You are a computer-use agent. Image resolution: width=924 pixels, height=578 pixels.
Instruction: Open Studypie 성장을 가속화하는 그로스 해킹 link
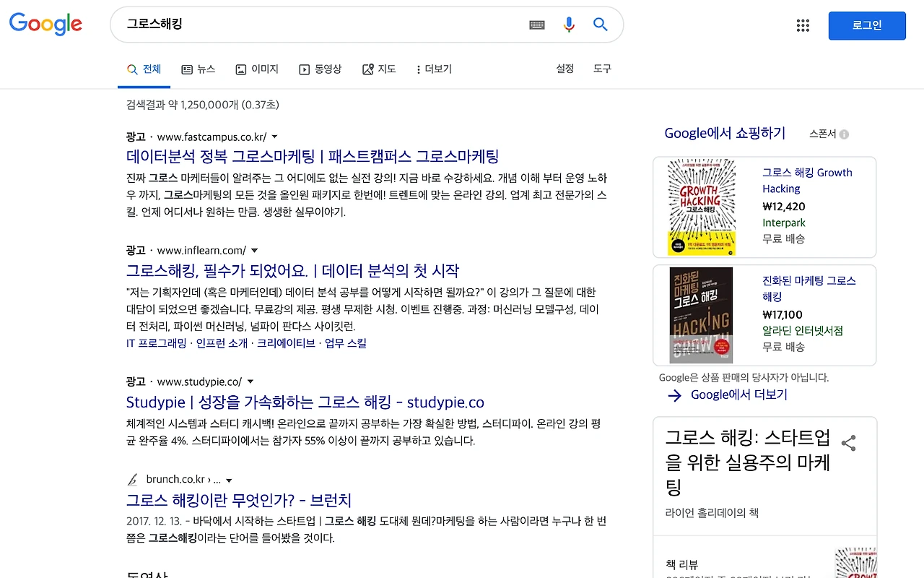305,402
